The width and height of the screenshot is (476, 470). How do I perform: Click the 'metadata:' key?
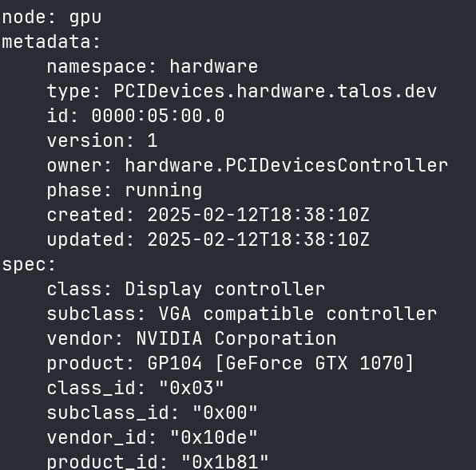click(x=51, y=41)
